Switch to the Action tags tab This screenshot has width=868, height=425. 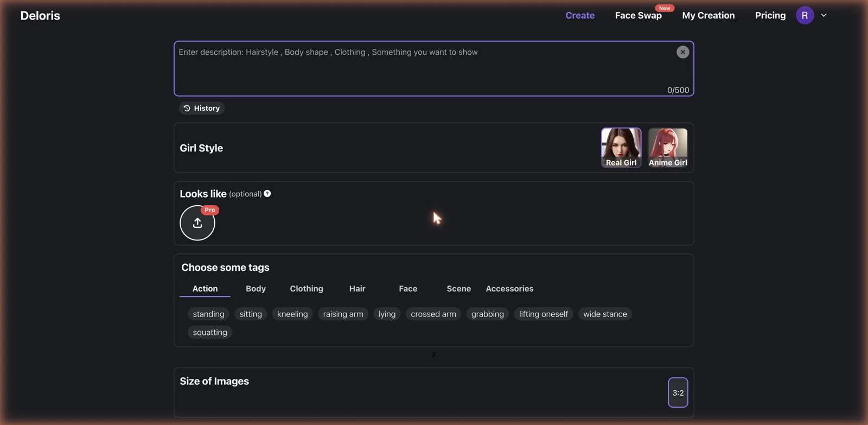(x=205, y=289)
